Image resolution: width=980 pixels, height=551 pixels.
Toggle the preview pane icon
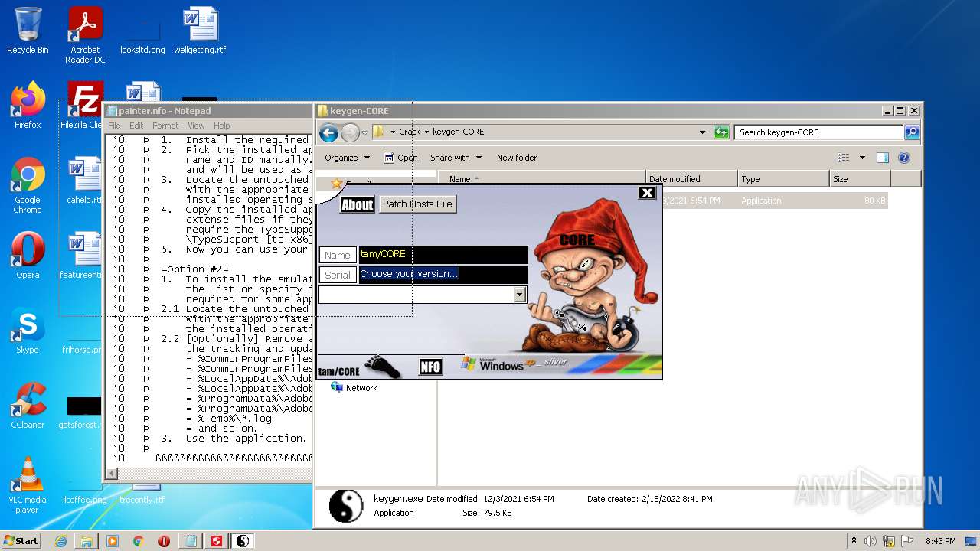[x=883, y=158]
